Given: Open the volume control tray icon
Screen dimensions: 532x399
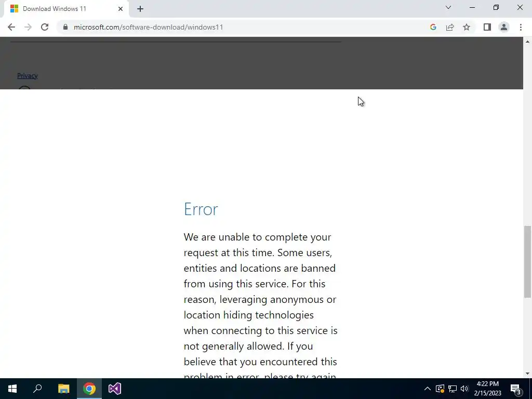Looking at the screenshot, I should (464, 389).
